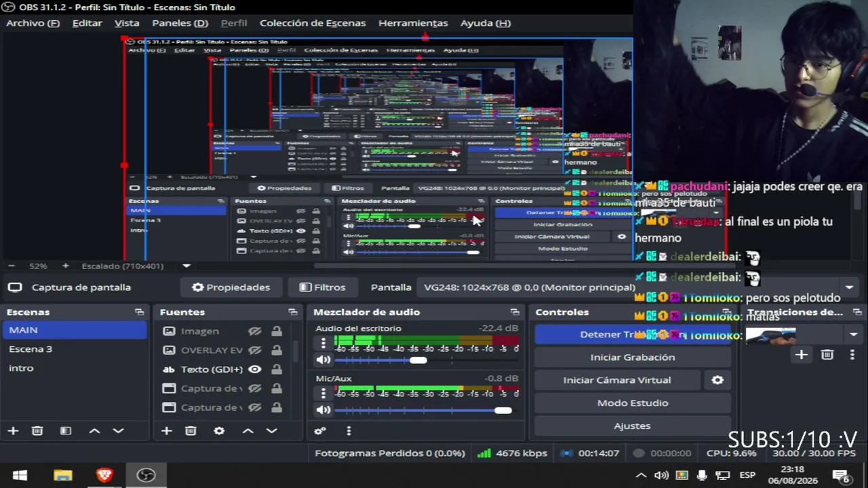868x488 pixels.
Task: Show hidden system tray icons
Action: (641, 476)
